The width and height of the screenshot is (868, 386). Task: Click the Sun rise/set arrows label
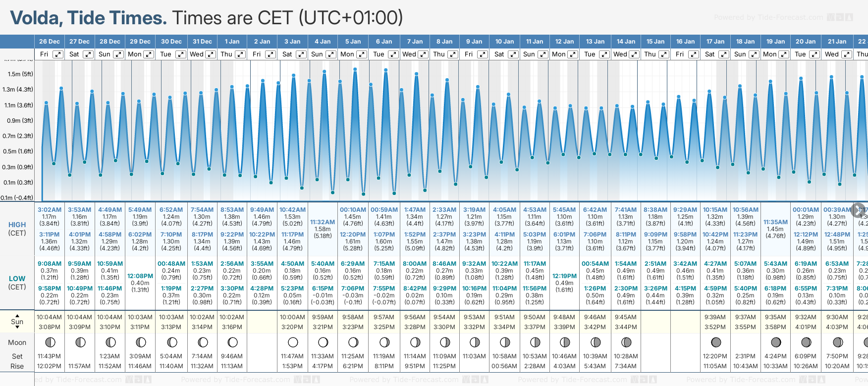[17, 322]
